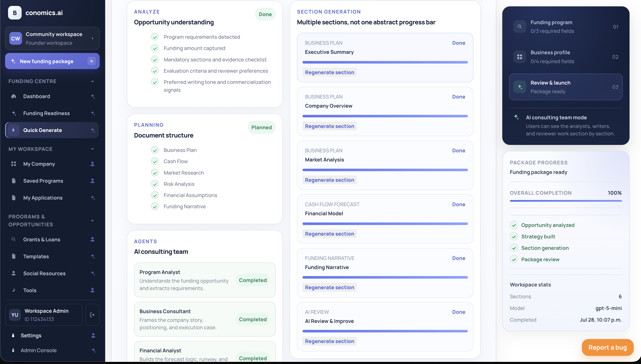Image resolution: width=641 pixels, height=364 pixels.
Task: Click the Tools icon in sidebar
Action: [14, 290]
